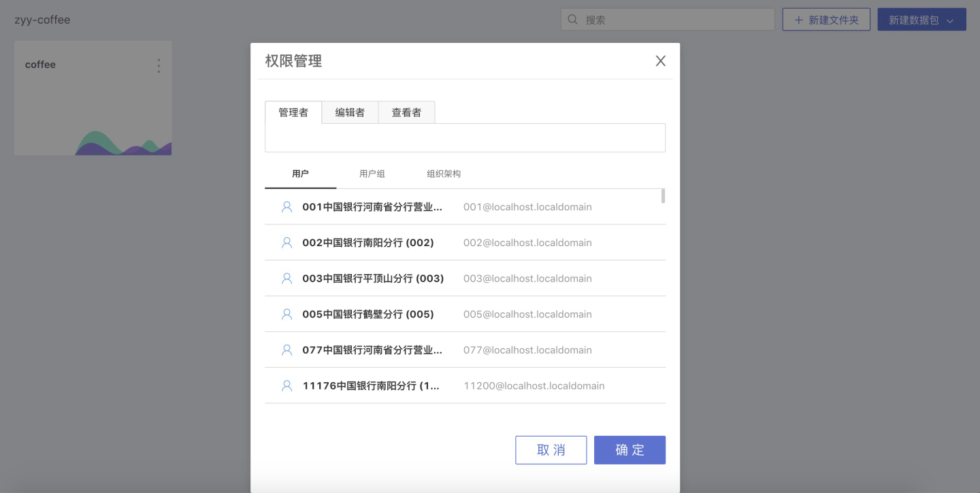Click user icon beside 005中国银行鹤壁分行
Image resolution: width=980 pixels, height=493 pixels.
287,314
